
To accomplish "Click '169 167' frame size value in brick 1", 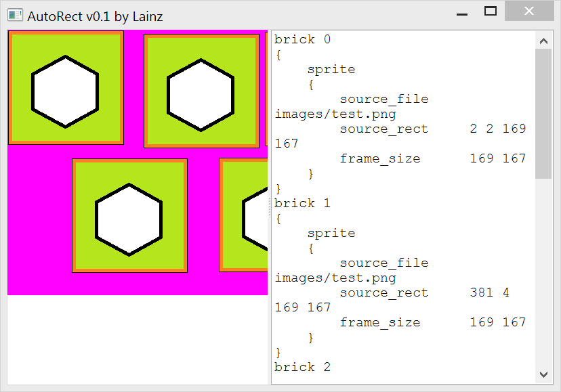I will [498, 322].
